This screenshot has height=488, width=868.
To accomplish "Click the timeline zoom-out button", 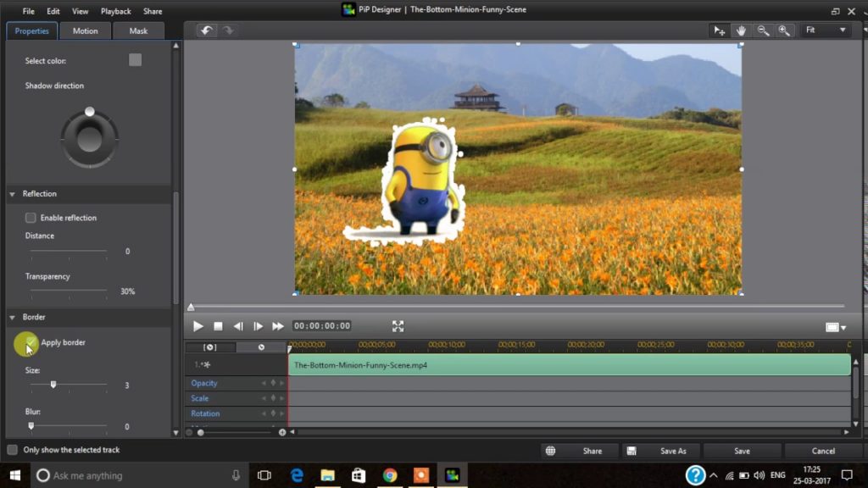I will pos(189,432).
